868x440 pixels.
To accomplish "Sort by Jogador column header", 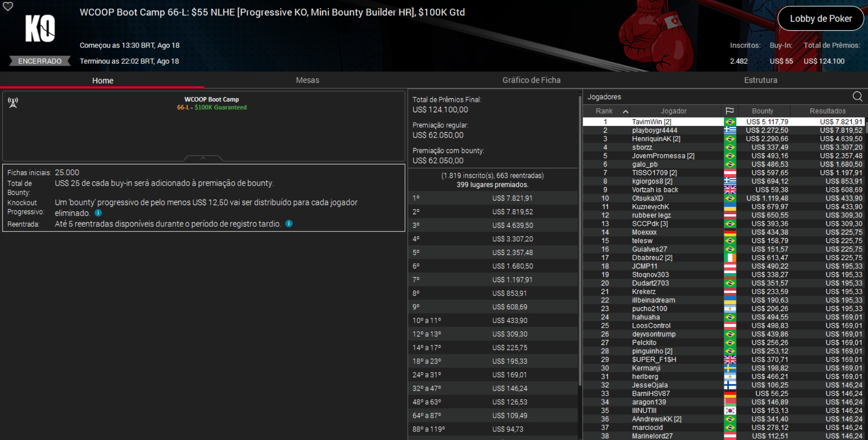I will coord(673,111).
